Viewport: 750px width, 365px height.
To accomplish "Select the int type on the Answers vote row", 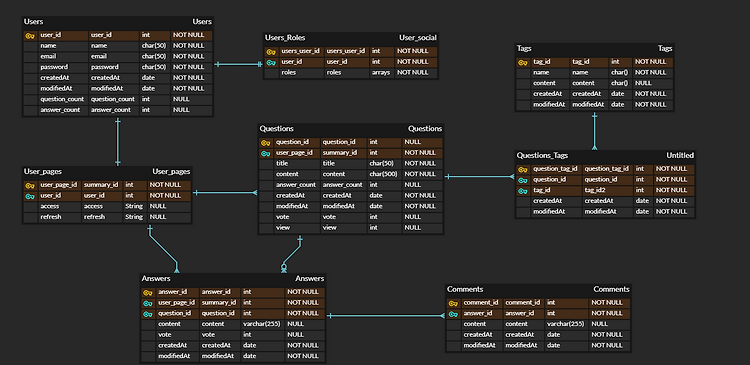I will [263, 334].
